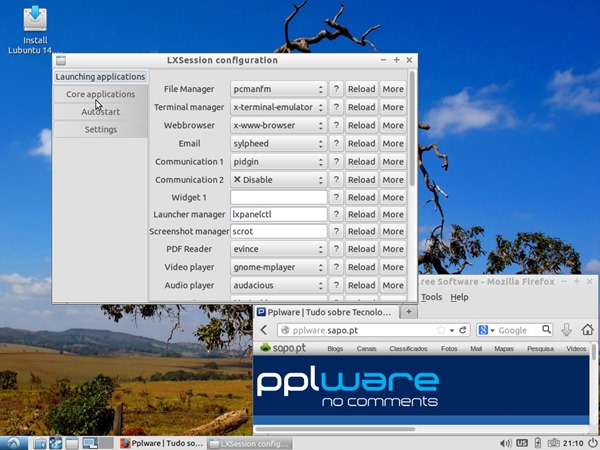The width and height of the screenshot is (600, 450).
Task: Open the Lubuntu start menu button
Action: pyautogui.click(x=13, y=443)
